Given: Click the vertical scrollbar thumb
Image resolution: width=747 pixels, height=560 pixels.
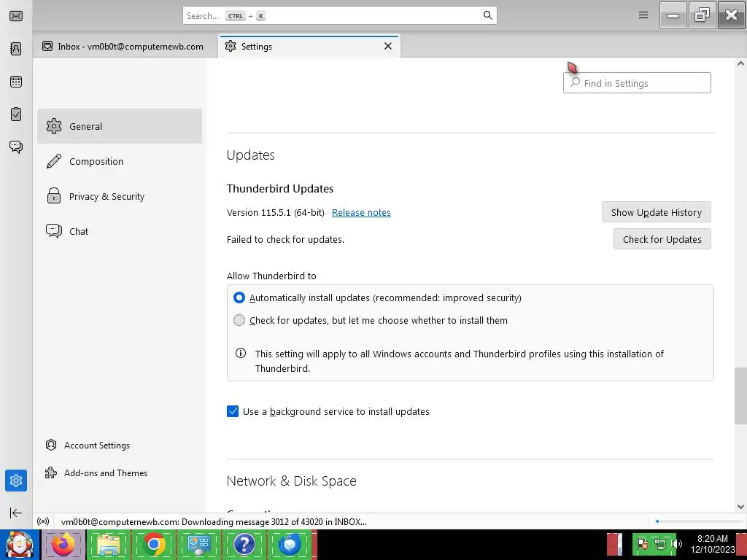Looking at the screenshot, I should 740,395.
